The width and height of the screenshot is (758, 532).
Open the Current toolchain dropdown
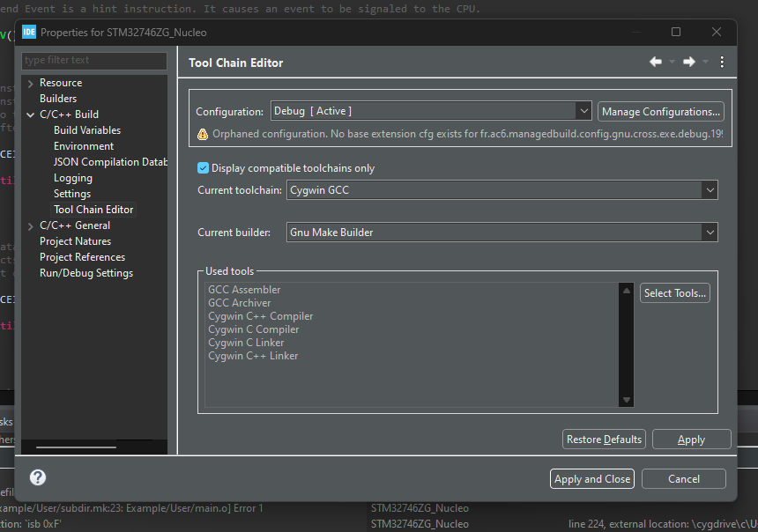710,189
